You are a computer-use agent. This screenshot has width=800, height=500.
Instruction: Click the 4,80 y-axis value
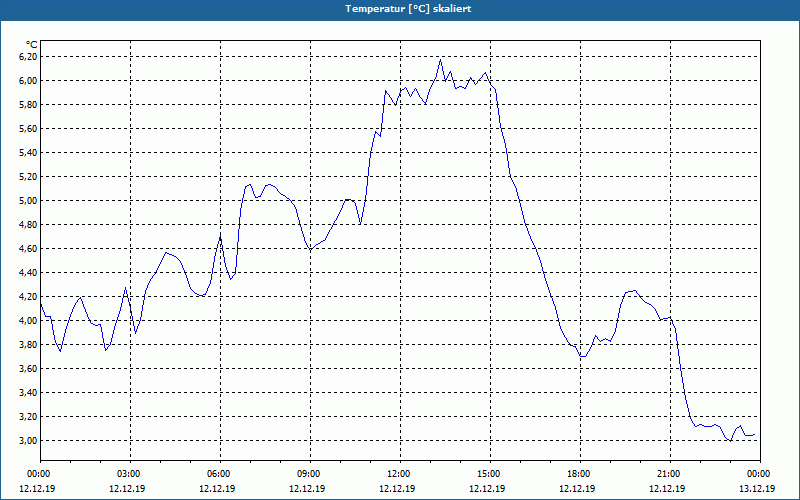[x=28, y=224]
